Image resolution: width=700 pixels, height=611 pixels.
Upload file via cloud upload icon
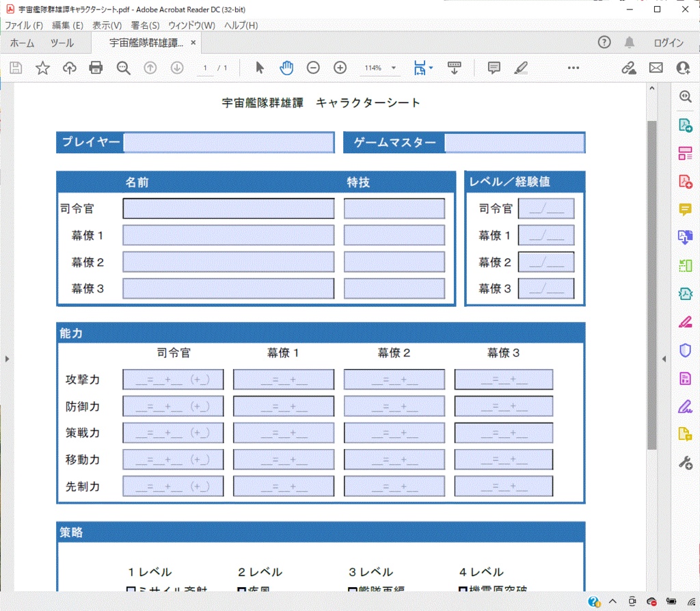click(x=69, y=68)
